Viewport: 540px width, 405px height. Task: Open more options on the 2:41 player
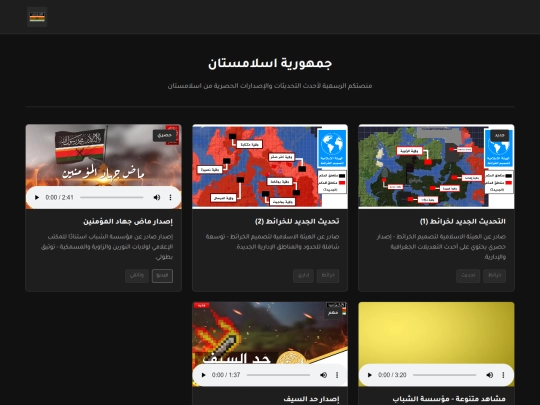(170, 197)
